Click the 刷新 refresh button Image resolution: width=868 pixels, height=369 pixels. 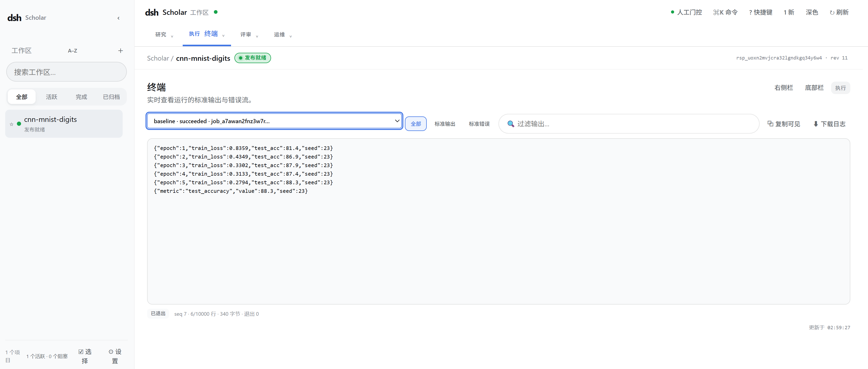839,12
